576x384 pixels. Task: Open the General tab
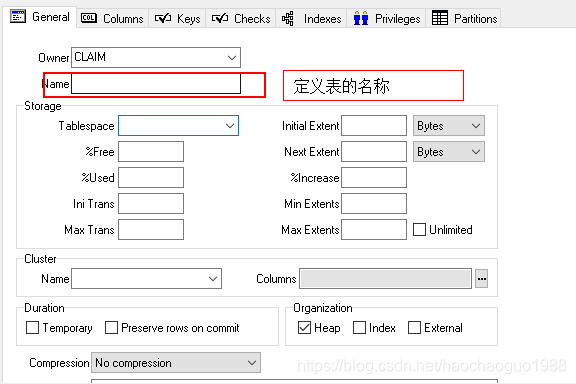click(40, 17)
